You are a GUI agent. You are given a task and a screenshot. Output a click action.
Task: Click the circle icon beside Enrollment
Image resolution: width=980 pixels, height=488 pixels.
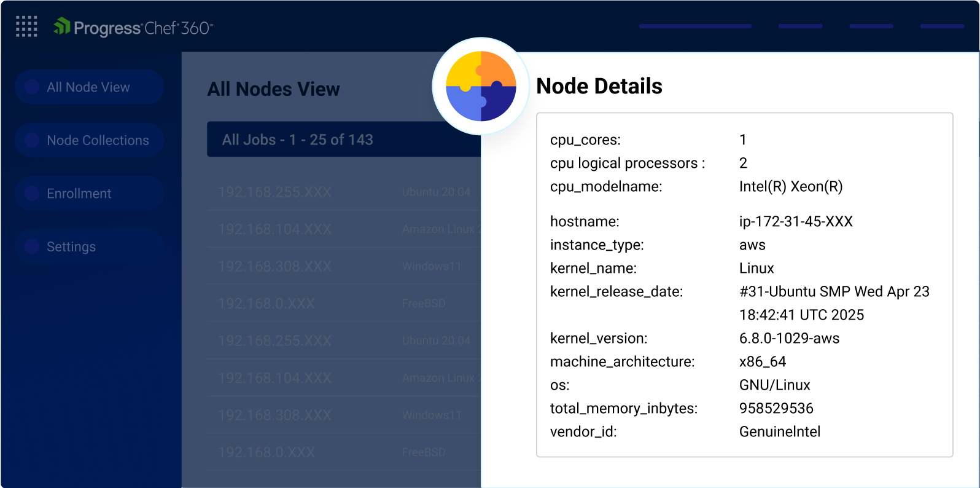point(32,194)
